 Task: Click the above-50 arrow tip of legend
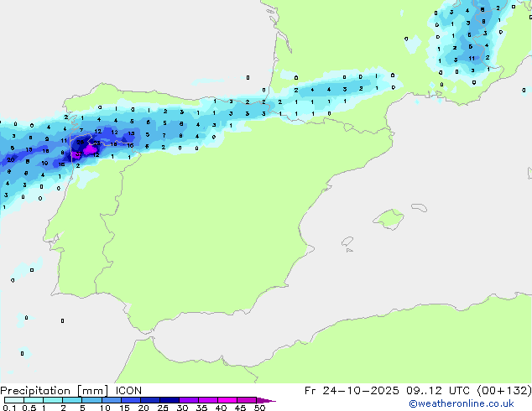point(266,400)
